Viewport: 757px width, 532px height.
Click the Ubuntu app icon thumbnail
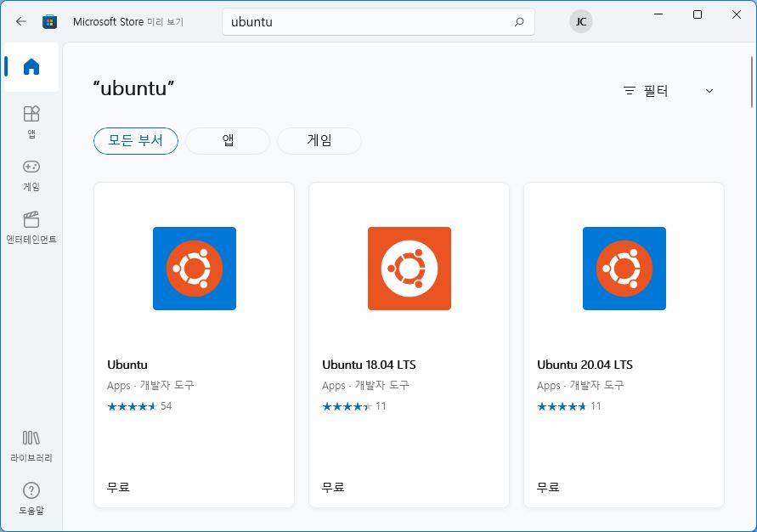coord(195,269)
